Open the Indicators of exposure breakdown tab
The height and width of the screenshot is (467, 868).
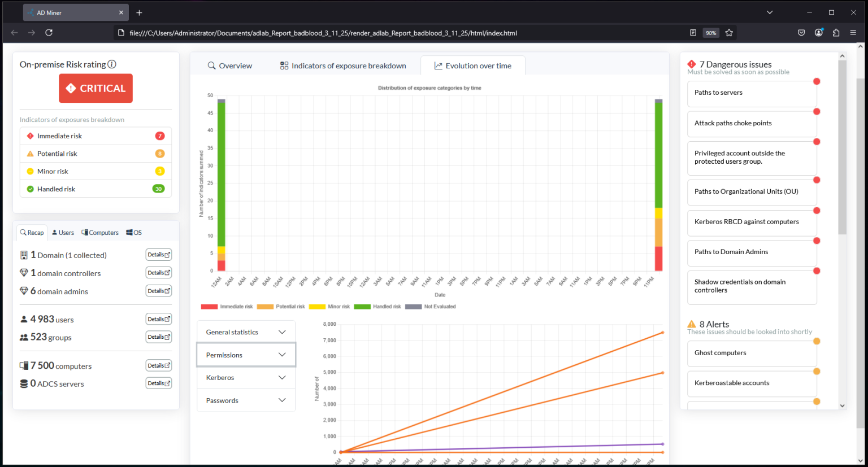(343, 66)
